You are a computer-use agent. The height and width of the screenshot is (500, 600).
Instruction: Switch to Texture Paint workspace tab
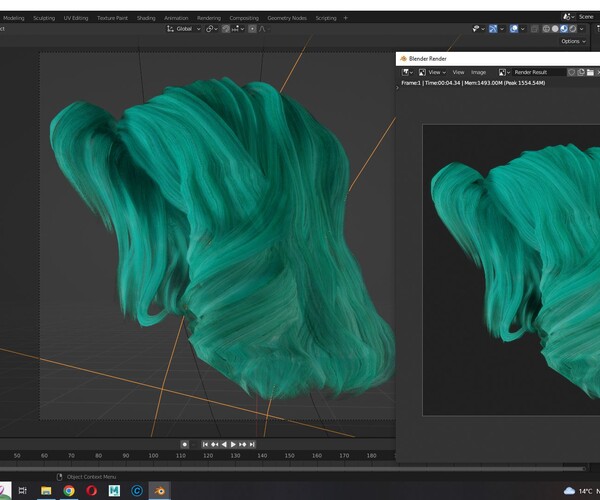tap(112, 18)
